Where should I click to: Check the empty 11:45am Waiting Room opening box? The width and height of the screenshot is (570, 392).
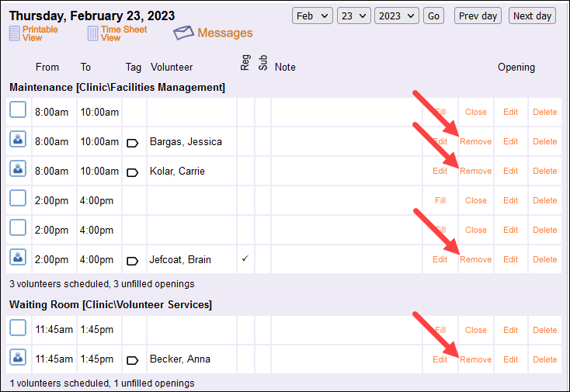(18, 329)
